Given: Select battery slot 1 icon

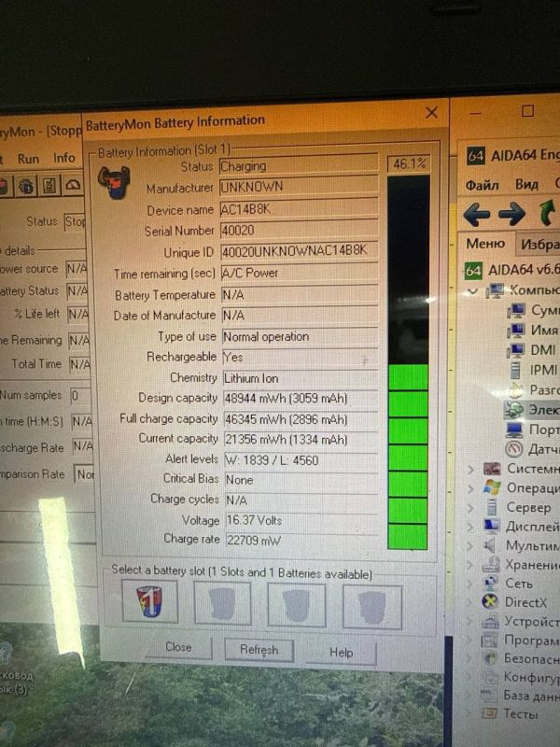Looking at the screenshot, I should (149, 601).
